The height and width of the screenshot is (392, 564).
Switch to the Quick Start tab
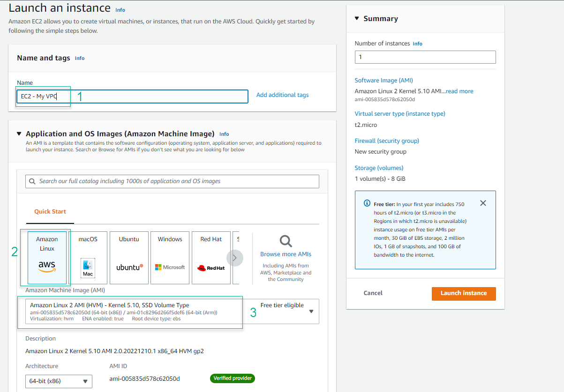(x=50, y=212)
